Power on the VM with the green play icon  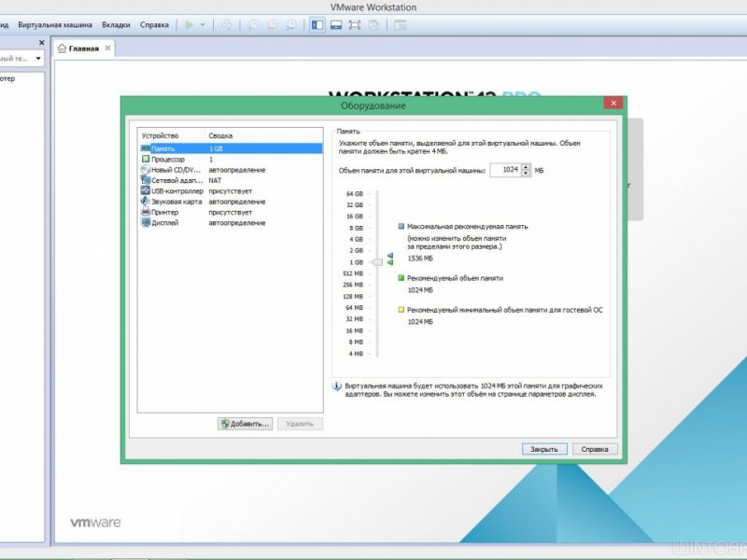click(190, 25)
